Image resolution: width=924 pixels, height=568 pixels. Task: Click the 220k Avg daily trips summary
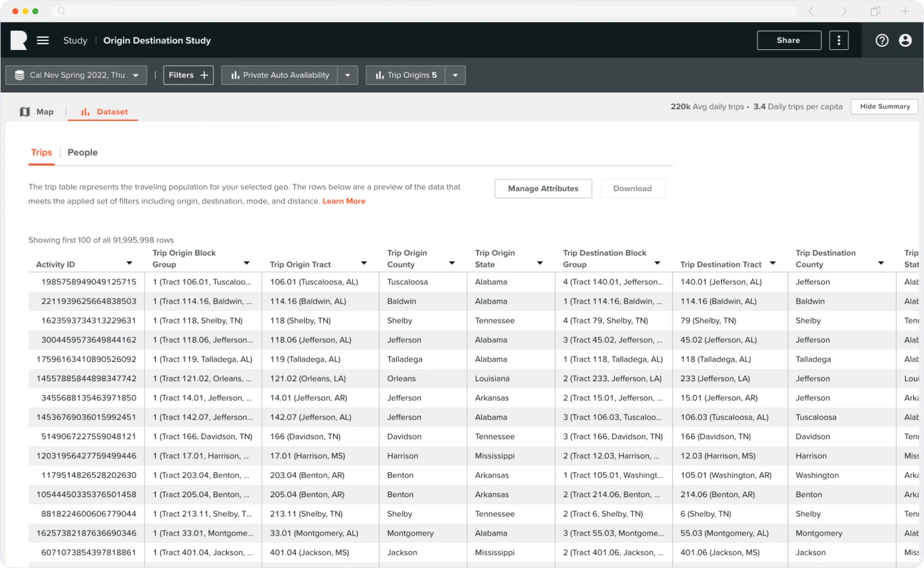pyautogui.click(x=707, y=107)
